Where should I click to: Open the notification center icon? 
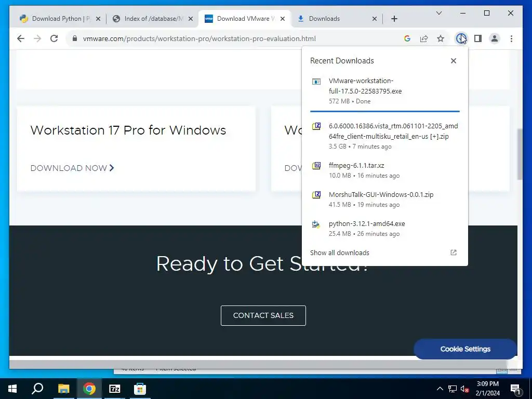coord(516,389)
